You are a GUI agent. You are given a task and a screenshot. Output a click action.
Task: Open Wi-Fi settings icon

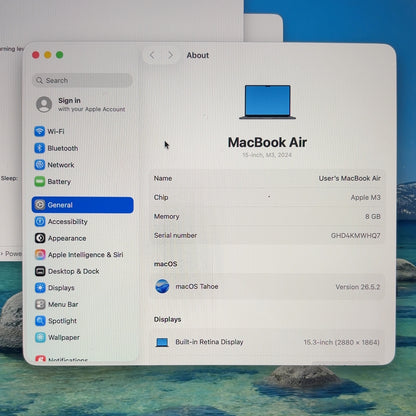tap(40, 131)
